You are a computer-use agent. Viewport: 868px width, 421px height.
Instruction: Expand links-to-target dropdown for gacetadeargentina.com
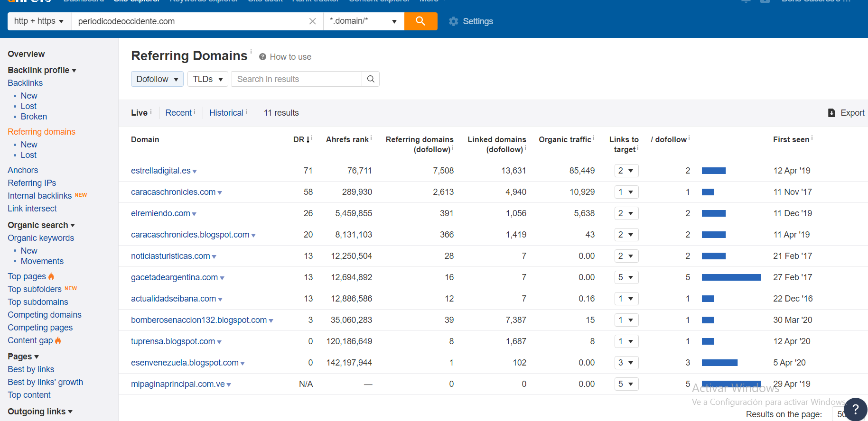[x=626, y=277]
